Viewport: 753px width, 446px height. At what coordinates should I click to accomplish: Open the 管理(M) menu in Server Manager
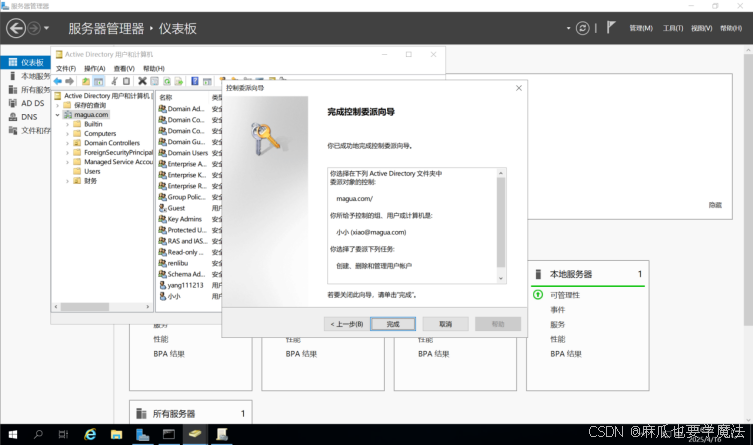tap(641, 28)
